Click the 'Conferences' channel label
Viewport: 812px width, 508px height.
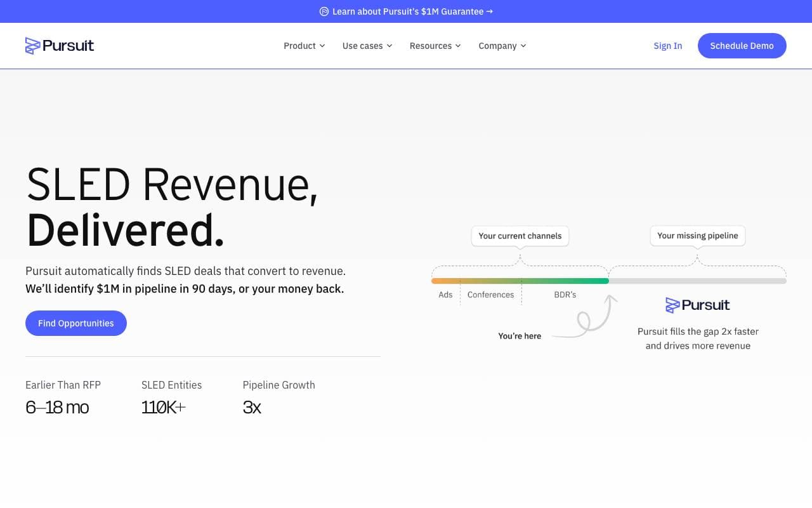tap(490, 295)
